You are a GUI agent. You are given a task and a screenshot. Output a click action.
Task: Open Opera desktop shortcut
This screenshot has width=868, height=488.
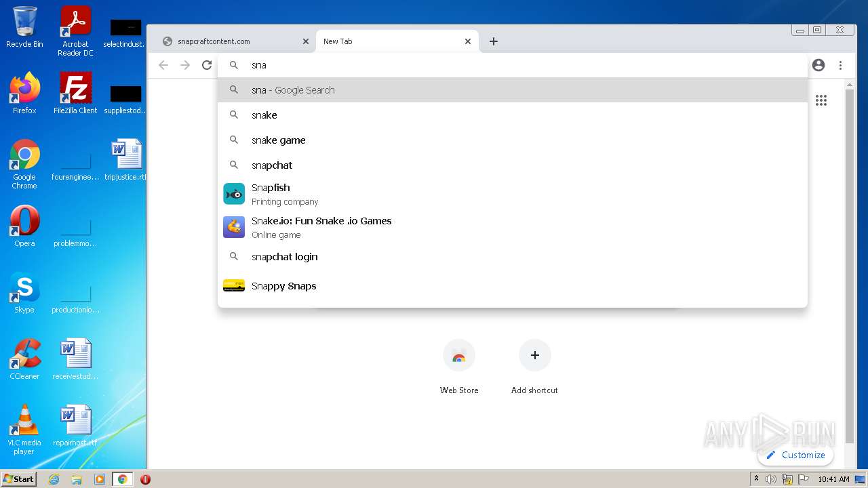(x=24, y=226)
